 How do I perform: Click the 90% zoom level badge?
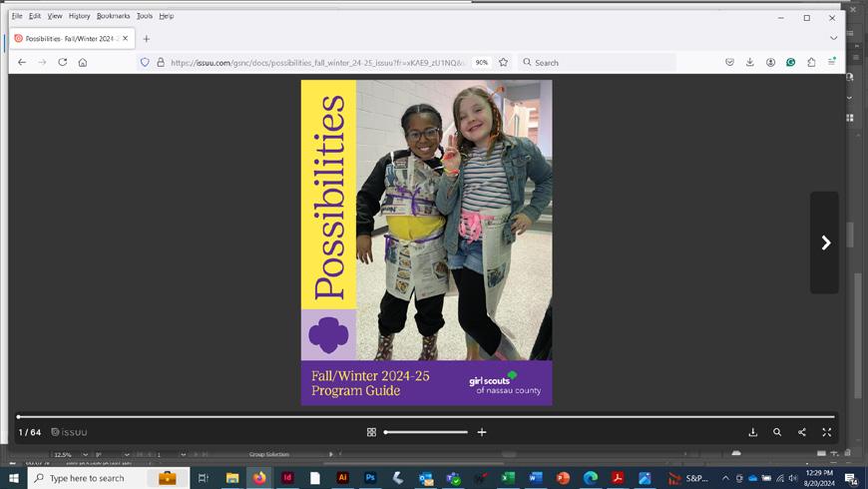click(482, 63)
